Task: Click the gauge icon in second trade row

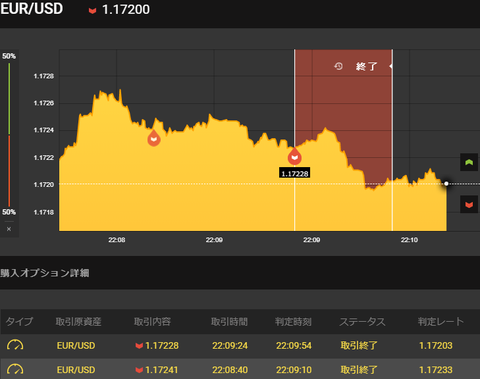Action: [x=15, y=369]
